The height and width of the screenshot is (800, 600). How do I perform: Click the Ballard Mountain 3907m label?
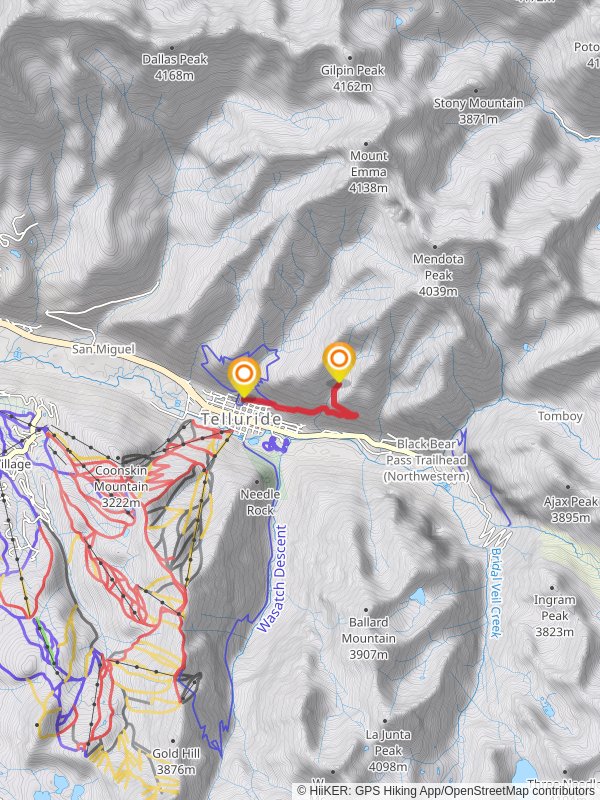coord(368,638)
